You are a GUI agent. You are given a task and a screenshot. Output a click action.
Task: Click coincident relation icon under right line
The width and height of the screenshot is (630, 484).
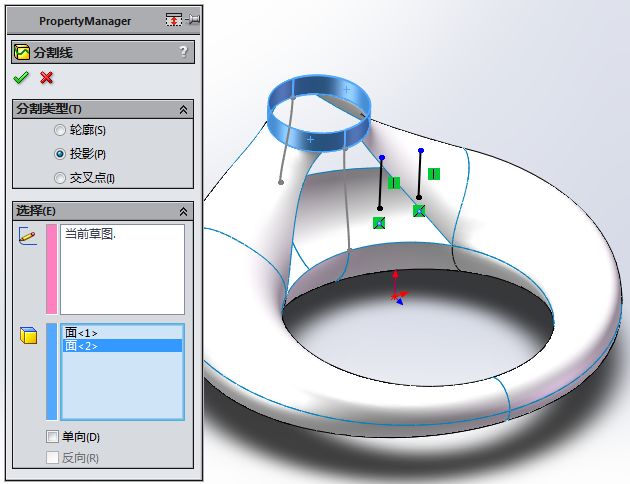point(419,210)
